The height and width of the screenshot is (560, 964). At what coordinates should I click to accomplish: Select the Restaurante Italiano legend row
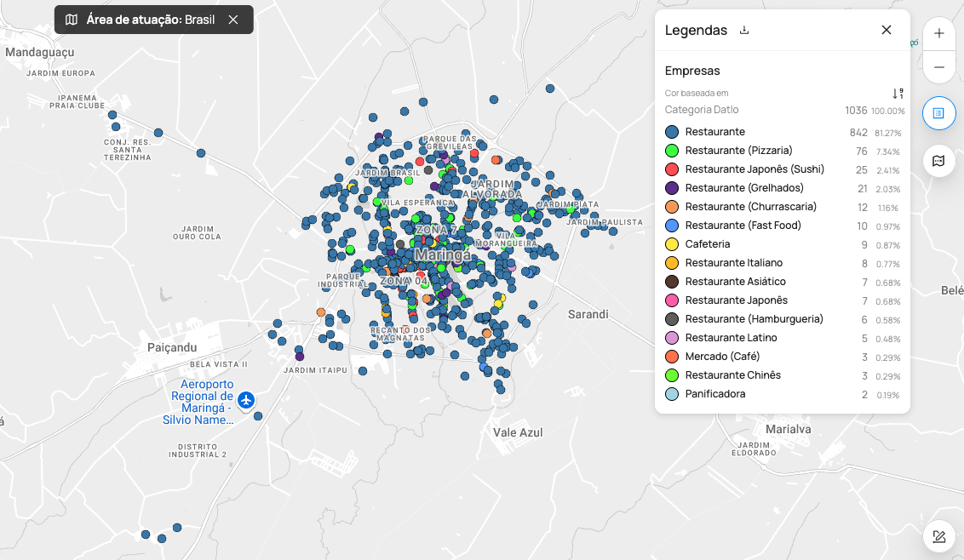coord(733,263)
